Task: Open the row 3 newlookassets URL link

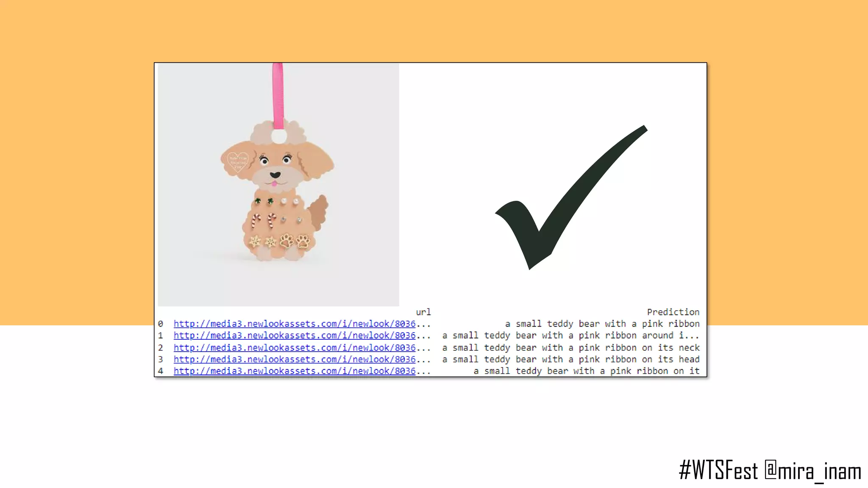Action: (294, 359)
